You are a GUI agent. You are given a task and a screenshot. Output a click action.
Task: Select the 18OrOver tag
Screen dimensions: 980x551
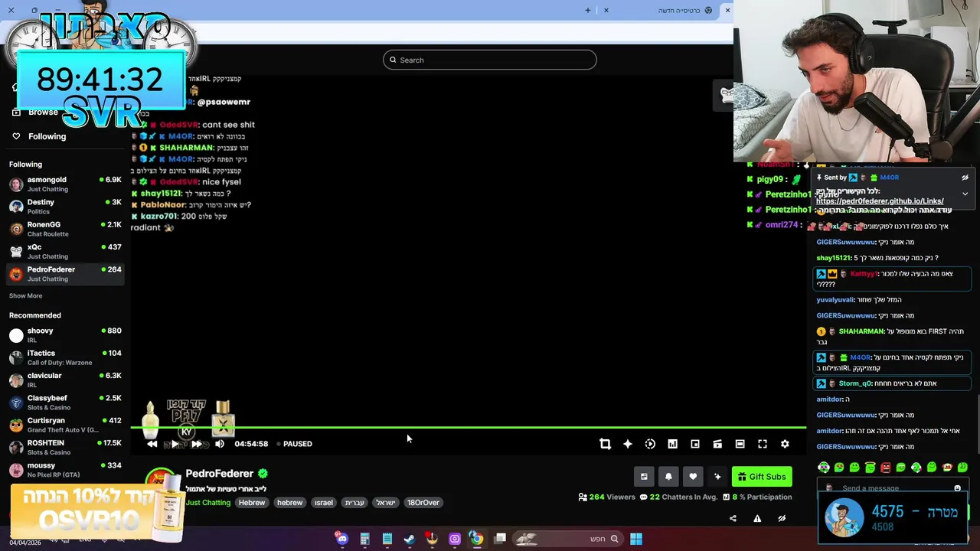tap(423, 503)
